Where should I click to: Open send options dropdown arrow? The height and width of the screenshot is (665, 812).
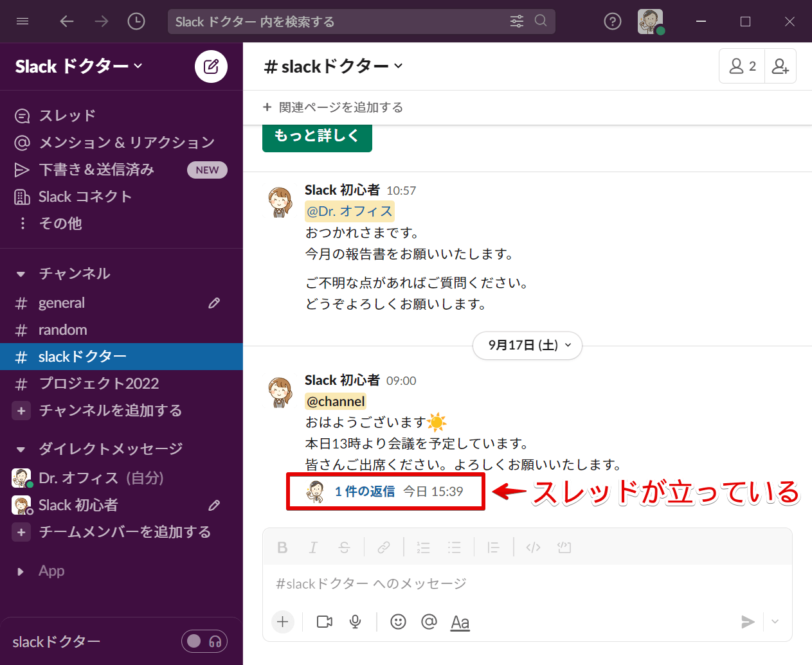coord(775,621)
